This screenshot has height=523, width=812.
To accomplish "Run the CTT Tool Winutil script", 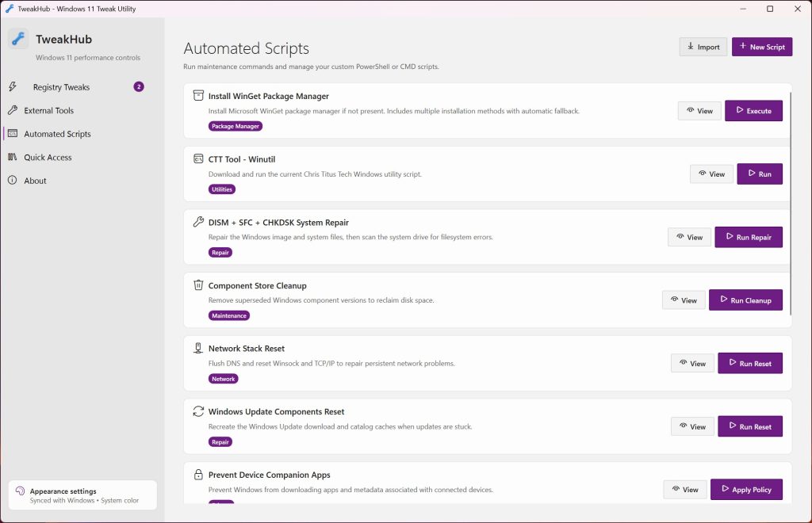I will (x=760, y=174).
